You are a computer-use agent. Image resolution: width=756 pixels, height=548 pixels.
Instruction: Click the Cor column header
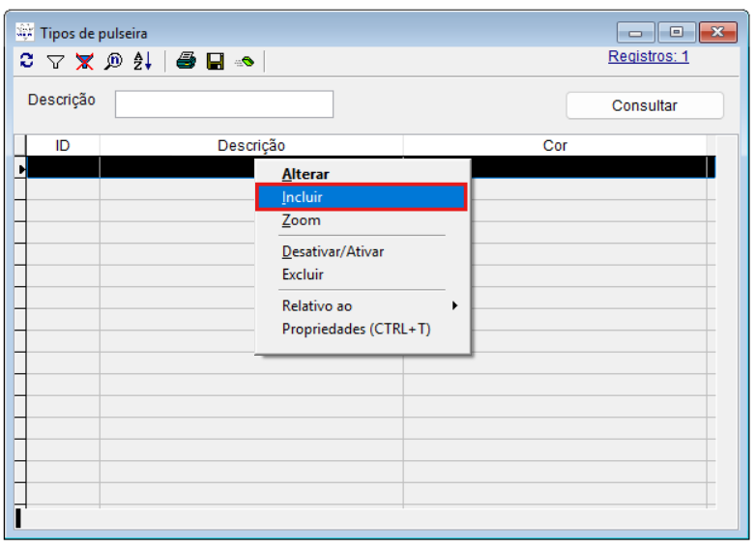pos(555,145)
